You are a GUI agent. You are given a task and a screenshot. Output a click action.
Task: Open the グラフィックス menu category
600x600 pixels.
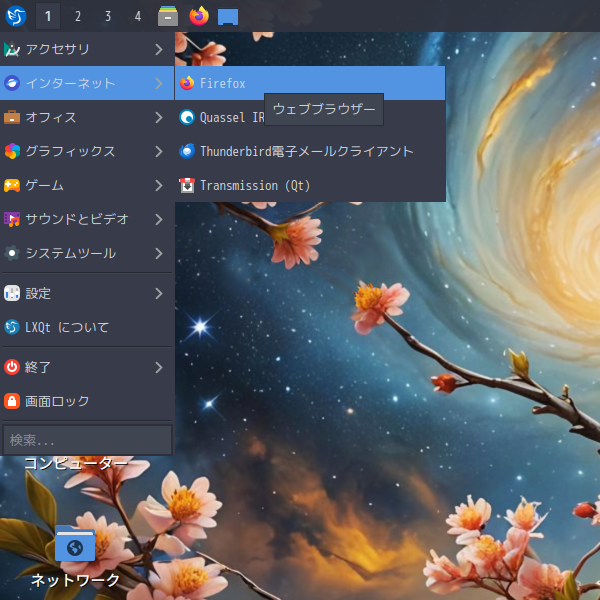pos(87,151)
